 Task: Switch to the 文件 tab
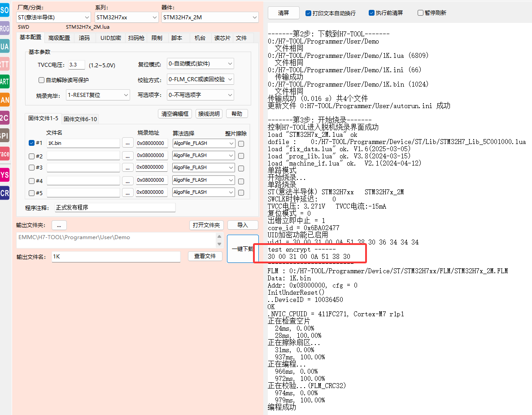click(x=241, y=38)
